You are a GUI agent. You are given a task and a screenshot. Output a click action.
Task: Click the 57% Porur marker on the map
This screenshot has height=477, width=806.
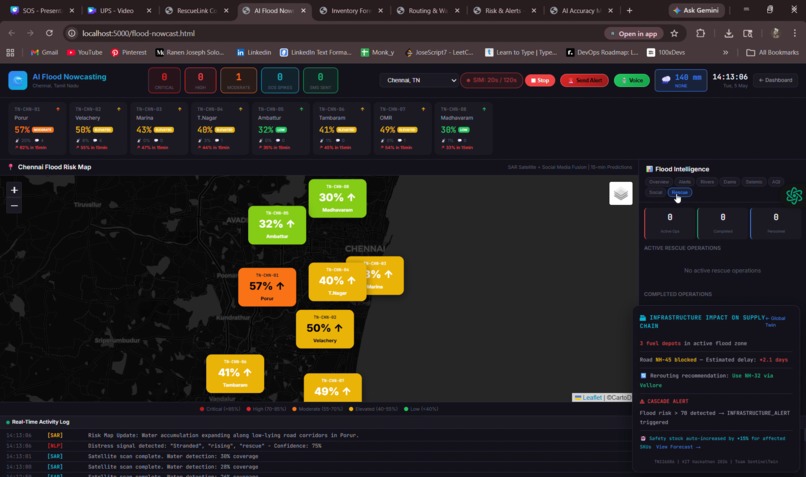pos(267,287)
